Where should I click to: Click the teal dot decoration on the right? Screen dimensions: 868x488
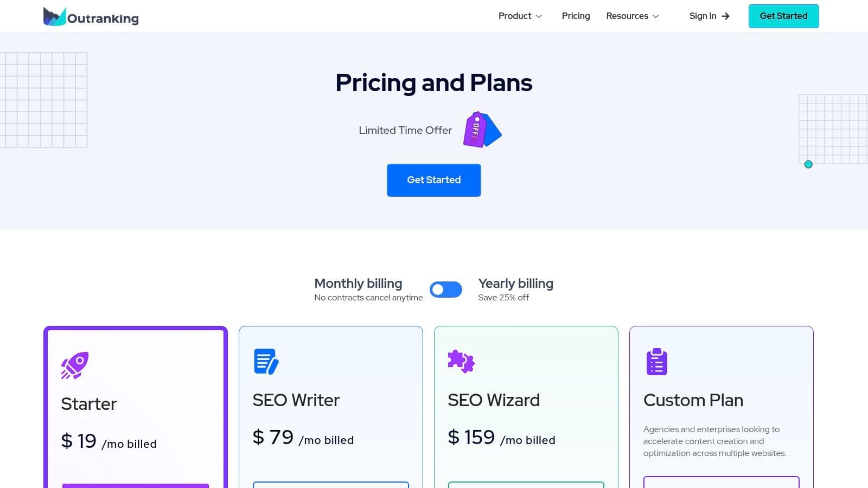(809, 164)
